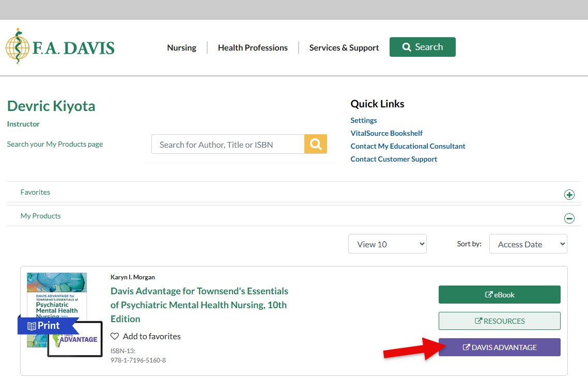Click the RESOURCES button
Image resolution: width=588 pixels, height=380 pixels.
click(499, 321)
